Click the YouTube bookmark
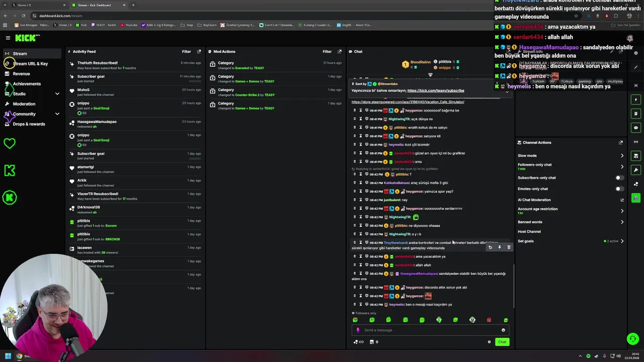This screenshot has width=644, height=362. (x=129, y=25)
